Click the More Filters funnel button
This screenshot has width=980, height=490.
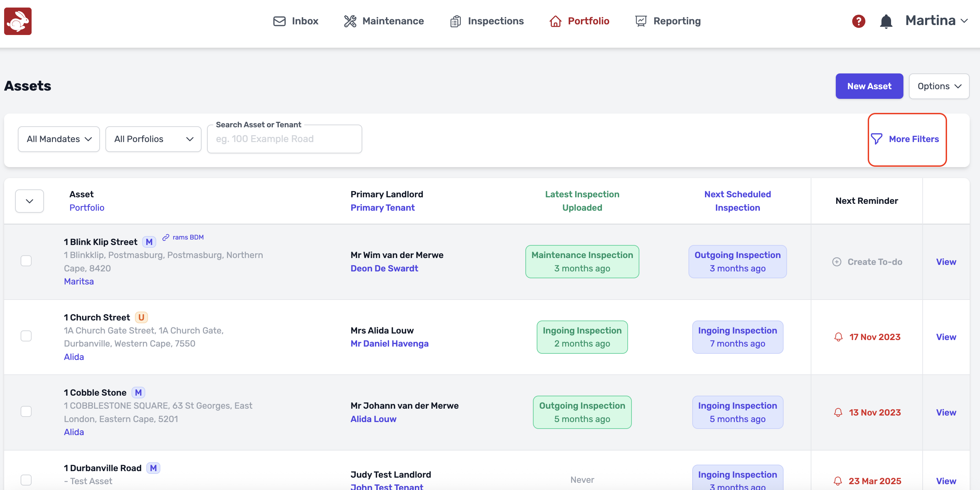(x=907, y=139)
